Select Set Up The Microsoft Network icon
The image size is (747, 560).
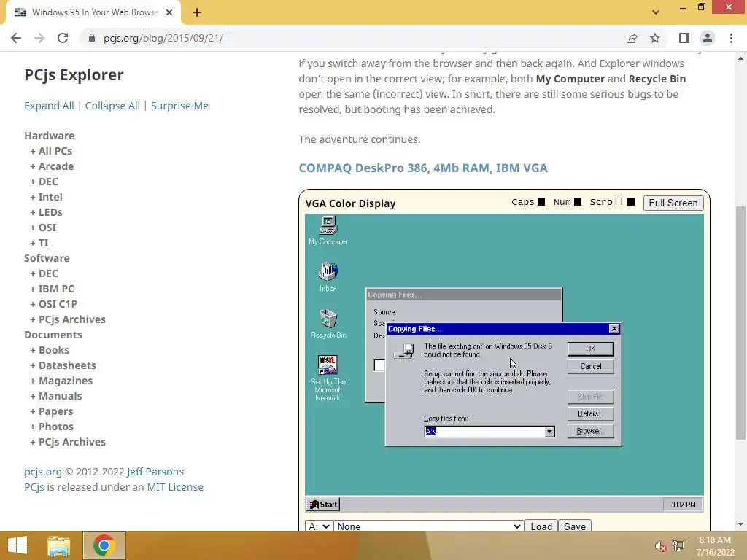328,378
